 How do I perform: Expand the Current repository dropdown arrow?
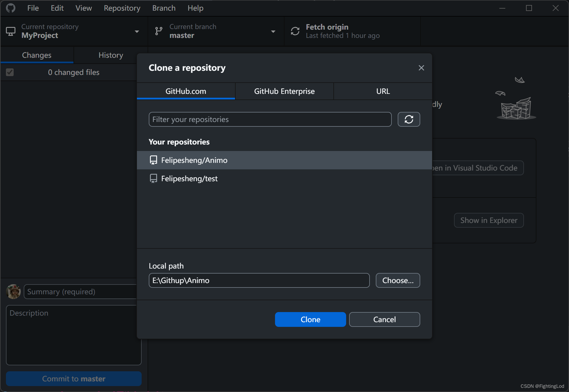pyautogui.click(x=137, y=31)
